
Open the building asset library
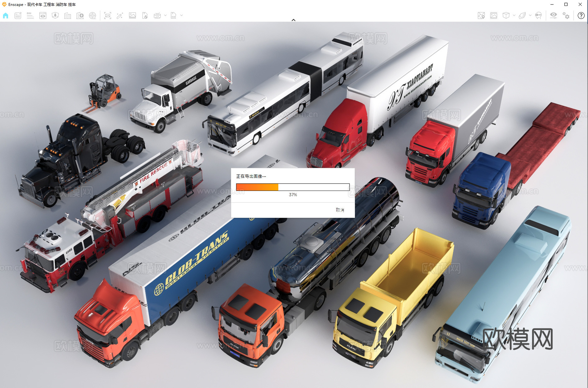click(68, 15)
